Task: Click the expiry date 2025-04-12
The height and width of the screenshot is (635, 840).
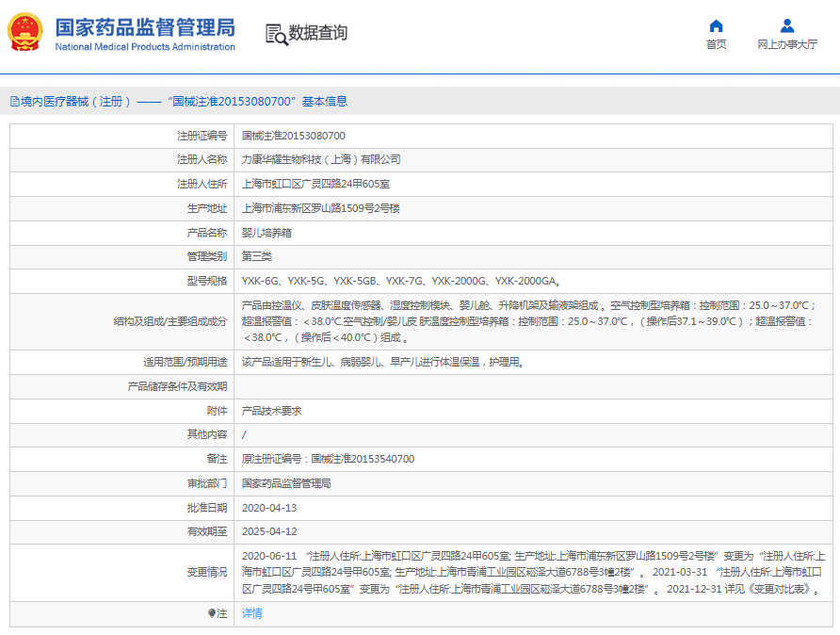Action: (269, 531)
